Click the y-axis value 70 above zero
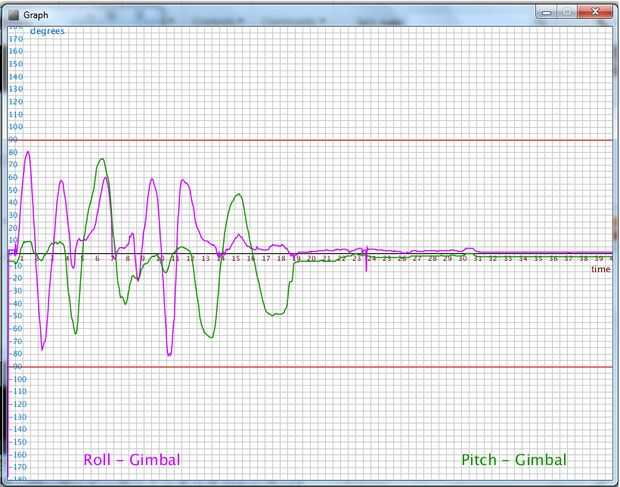The width and height of the screenshot is (620, 487). pos(13,165)
